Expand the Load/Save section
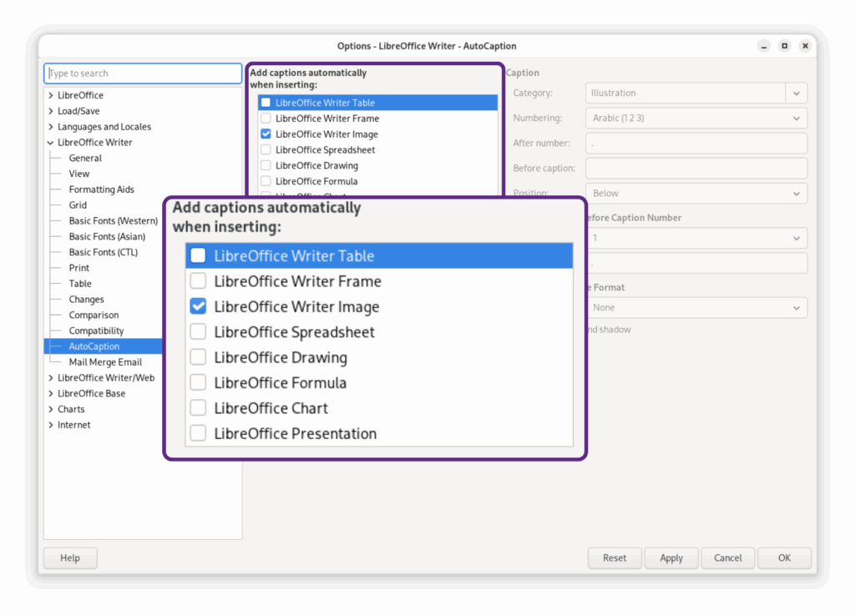Image resolution: width=855 pixels, height=616 pixels. 51,111
